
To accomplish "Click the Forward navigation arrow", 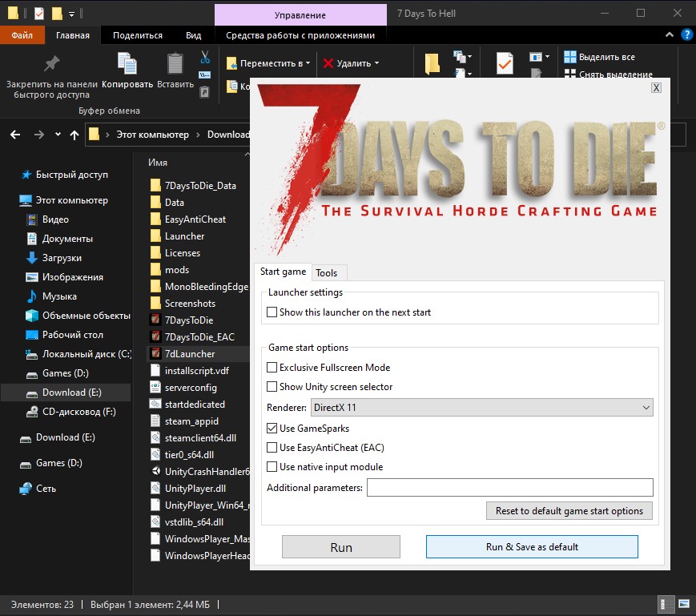I will [39, 135].
